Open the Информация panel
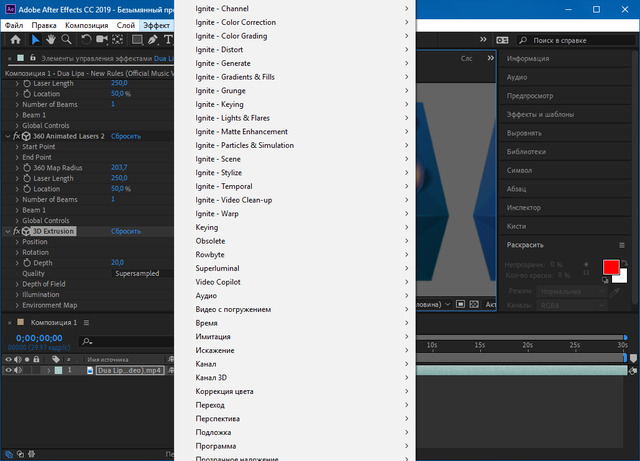Image resolution: width=640 pixels, height=461 pixels. point(528,60)
